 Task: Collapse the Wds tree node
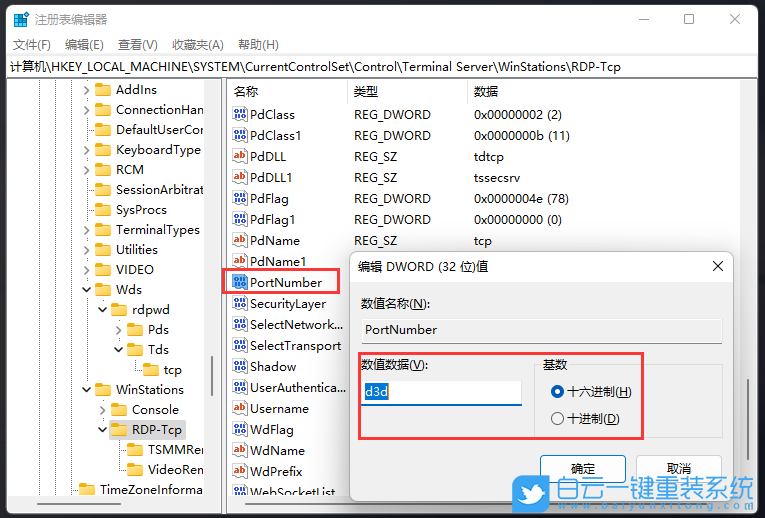[x=86, y=290]
